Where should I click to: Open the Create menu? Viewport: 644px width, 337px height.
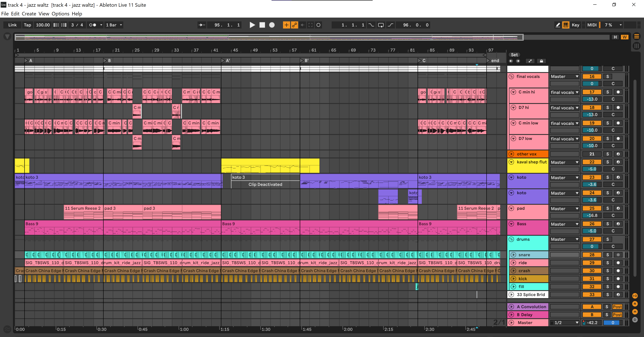coord(29,14)
